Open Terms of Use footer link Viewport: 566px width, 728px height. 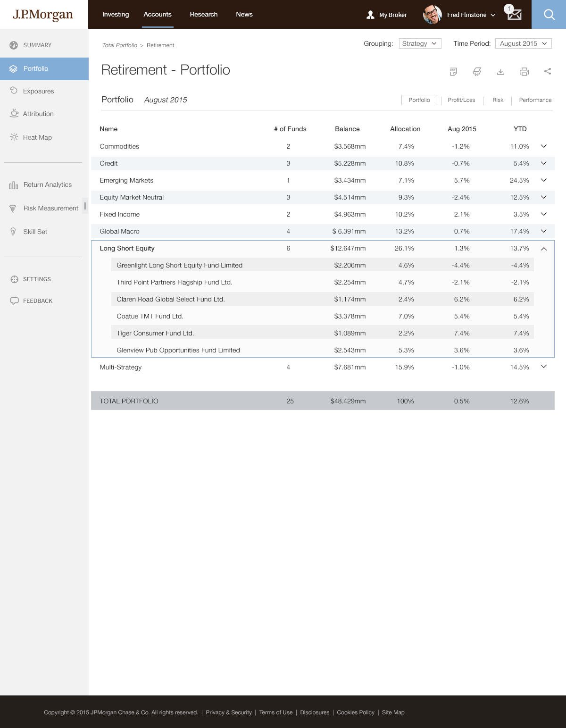pos(276,712)
